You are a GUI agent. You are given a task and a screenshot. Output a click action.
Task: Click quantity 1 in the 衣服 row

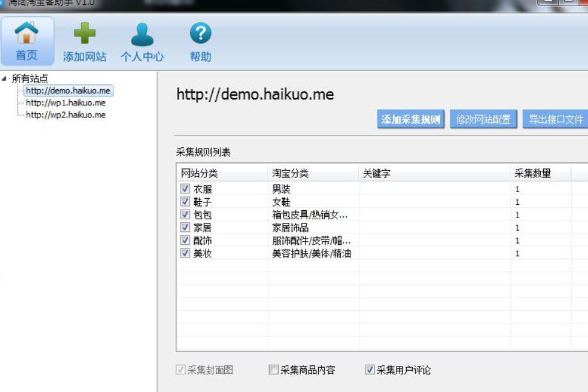click(517, 189)
